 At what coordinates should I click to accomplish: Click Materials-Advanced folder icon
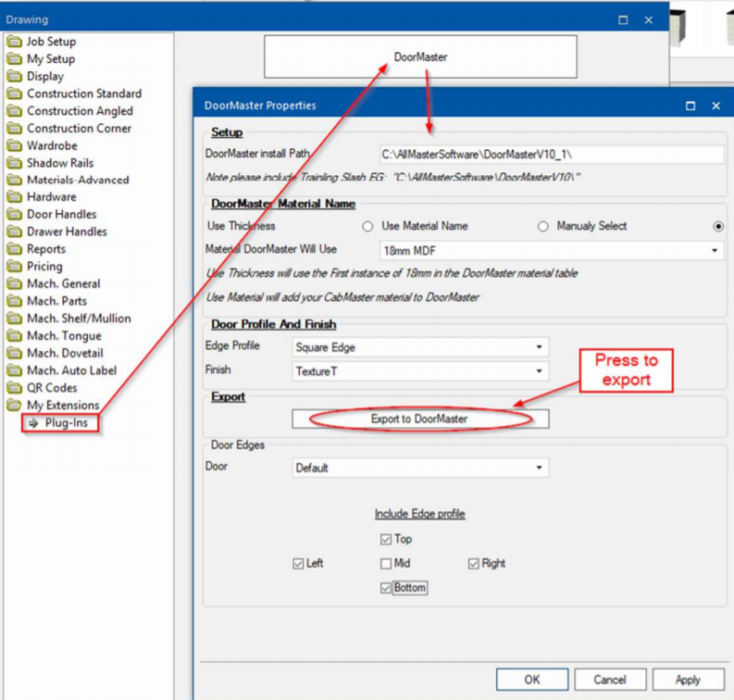[x=15, y=180]
